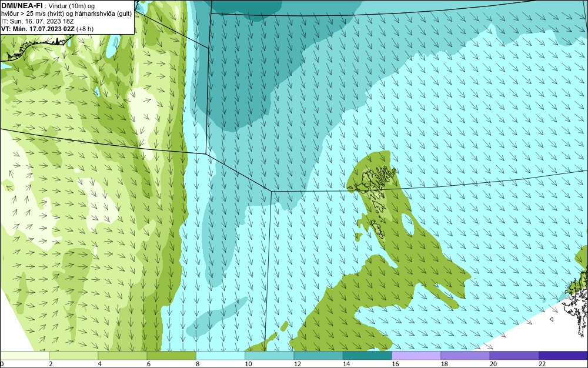Click the 'VT: Mán. 17.07.2023 02Z' valid time
Screen dimensions: 588x368
(38, 29)
